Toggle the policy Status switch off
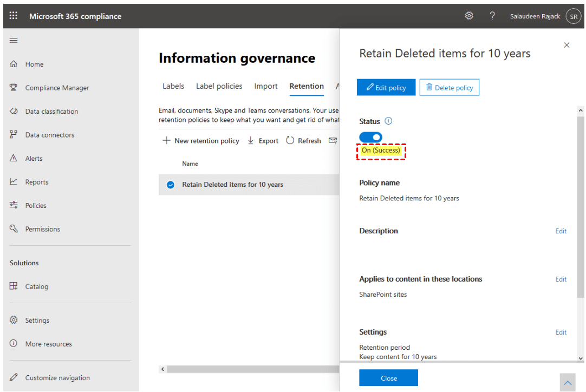The height and width of the screenshot is (392, 586). [x=370, y=138]
